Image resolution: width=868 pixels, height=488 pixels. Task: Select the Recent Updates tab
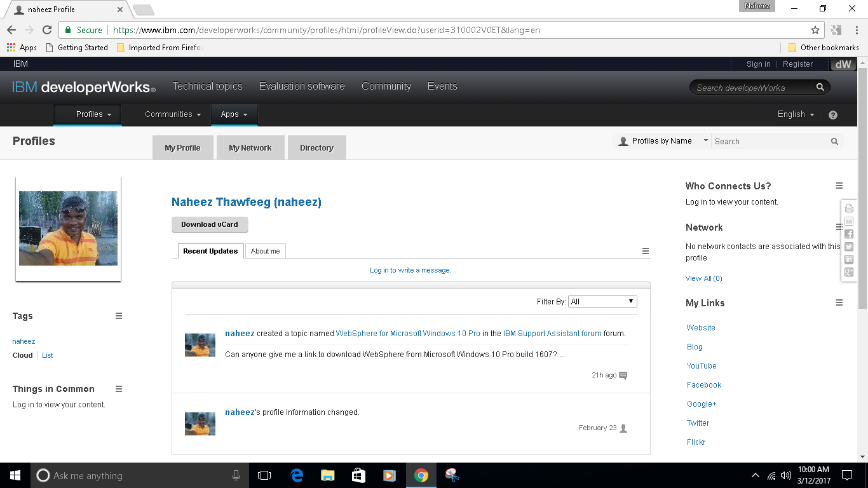click(210, 251)
